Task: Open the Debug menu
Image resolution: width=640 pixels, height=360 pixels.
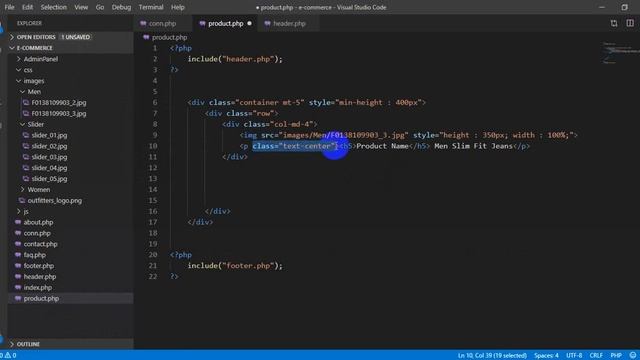Action: (121, 7)
